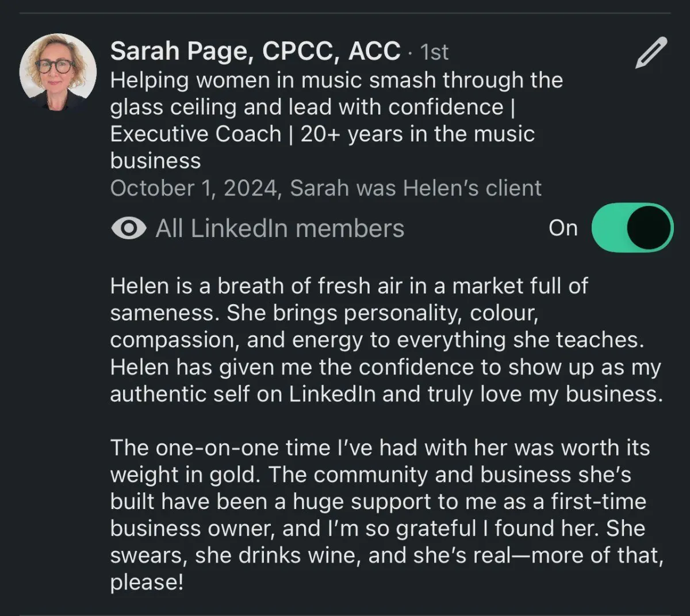Click the Helen is a breath of fresh air sentence
The height and width of the screenshot is (616, 690).
pyautogui.click(x=348, y=286)
